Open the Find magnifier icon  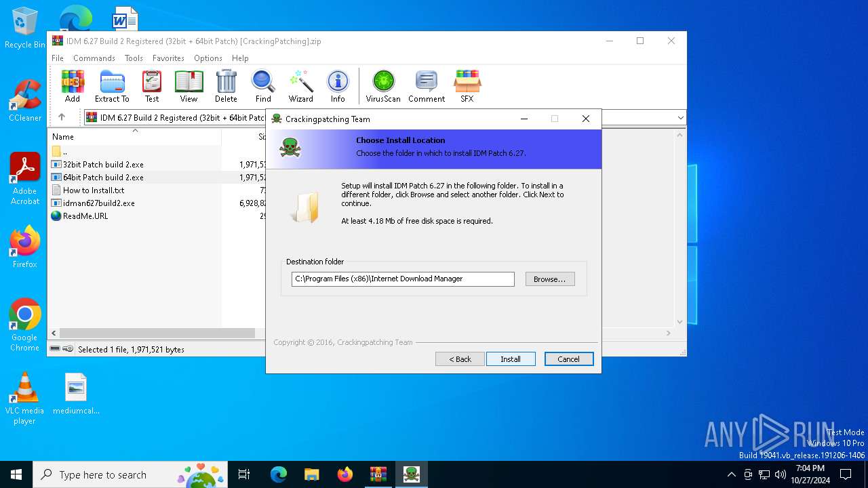click(263, 86)
